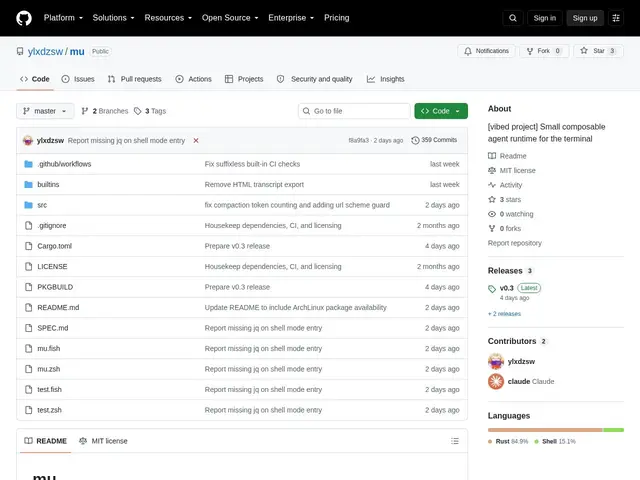This screenshot has height=480, width=640.
Task: Click the book icon beside Readme in About
Action: pos(492,156)
